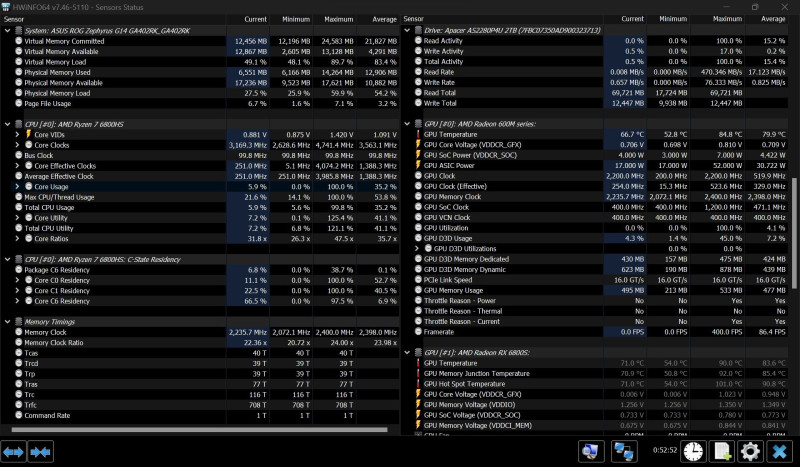Select the Memory Clock Ratio row
800x467 pixels.
pos(199,342)
